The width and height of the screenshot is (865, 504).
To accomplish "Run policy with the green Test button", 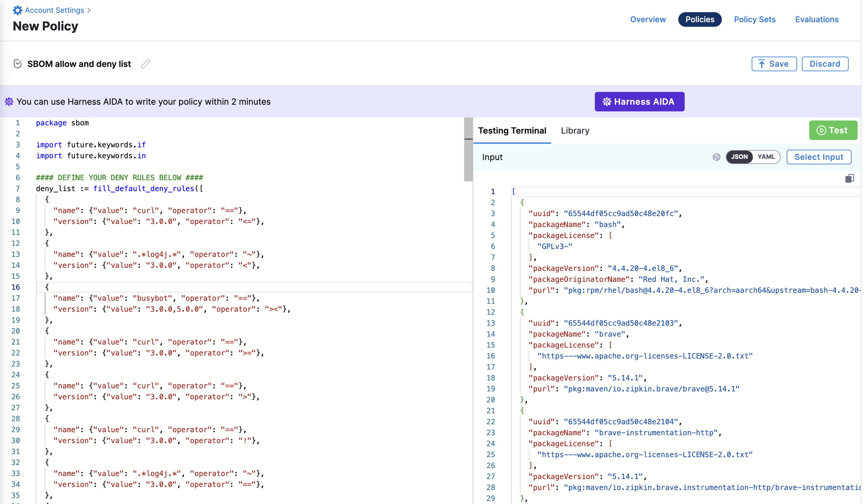I will pos(833,130).
